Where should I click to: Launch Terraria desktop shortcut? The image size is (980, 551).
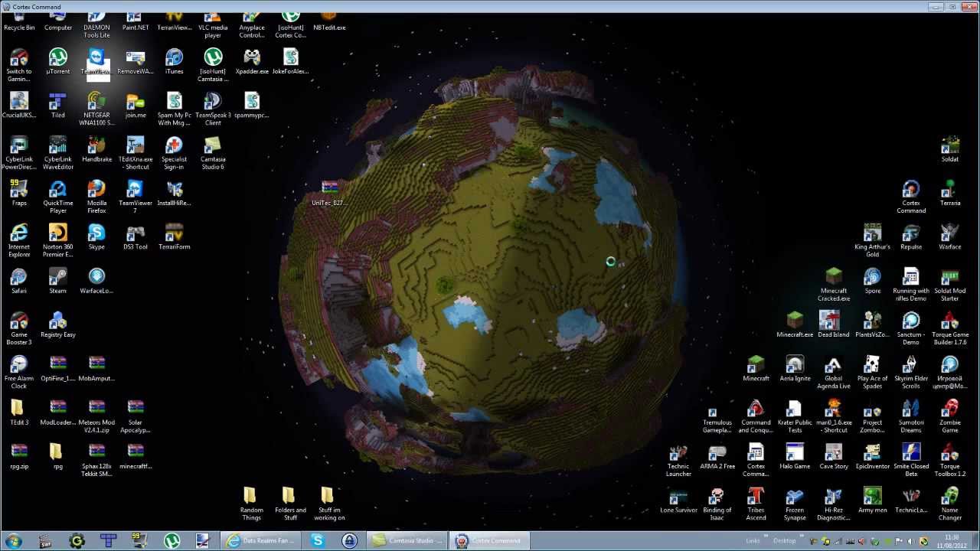(950, 193)
